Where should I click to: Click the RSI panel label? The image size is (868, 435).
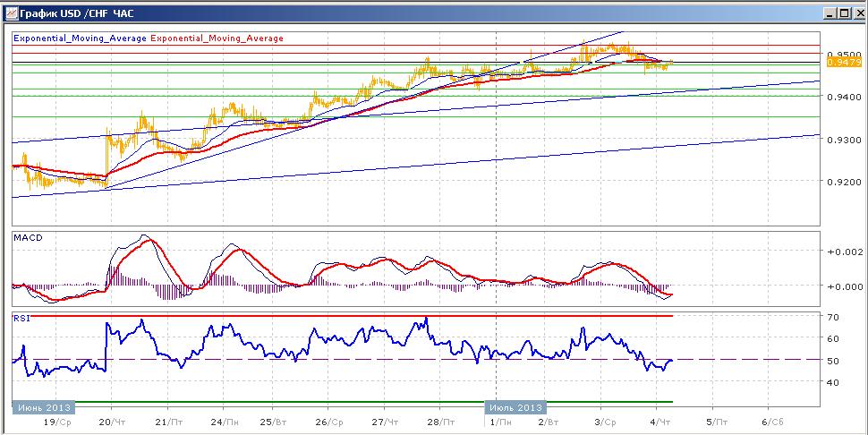tap(21, 318)
